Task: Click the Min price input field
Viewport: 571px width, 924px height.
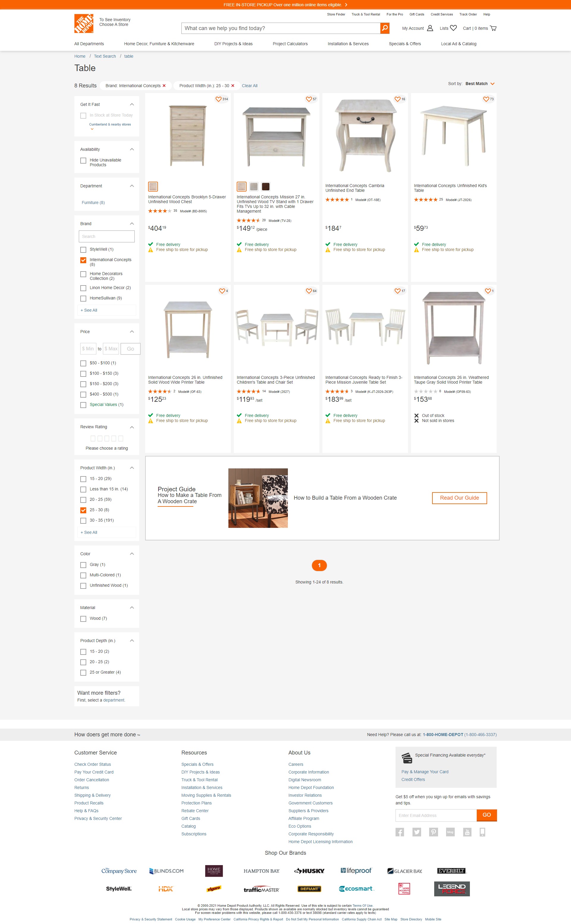Action: (88, 349)
